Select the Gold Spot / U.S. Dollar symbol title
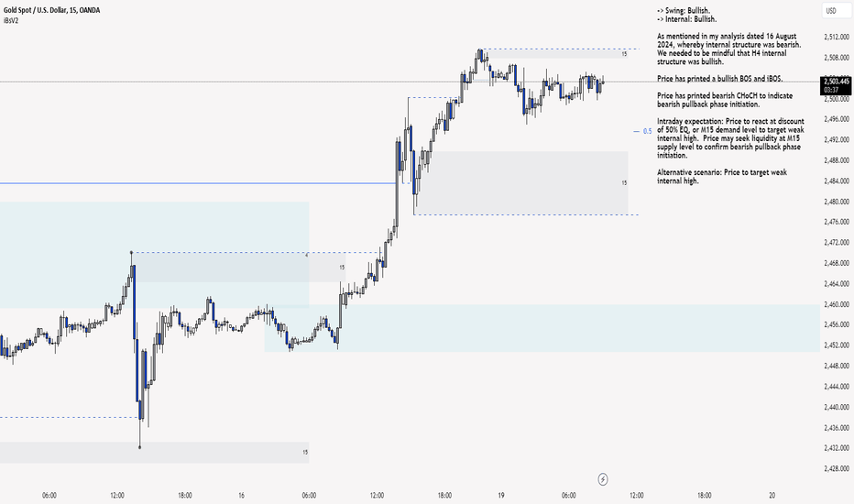854x504 pixels. click(x=51, y=10)
